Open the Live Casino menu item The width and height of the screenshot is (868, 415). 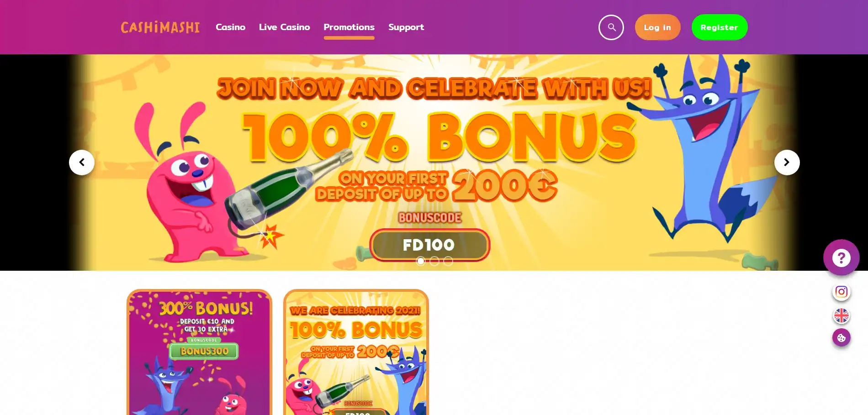pos(284,27)
